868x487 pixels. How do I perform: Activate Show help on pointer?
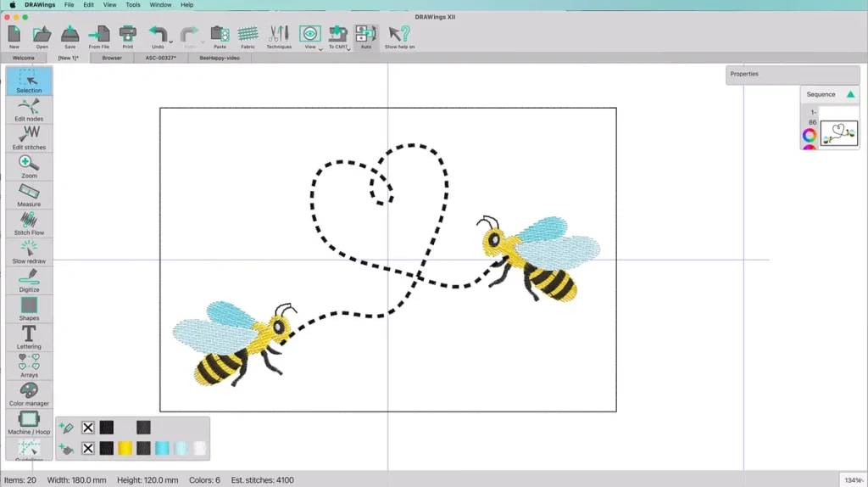pyautogui.click(x=400, y=37)
